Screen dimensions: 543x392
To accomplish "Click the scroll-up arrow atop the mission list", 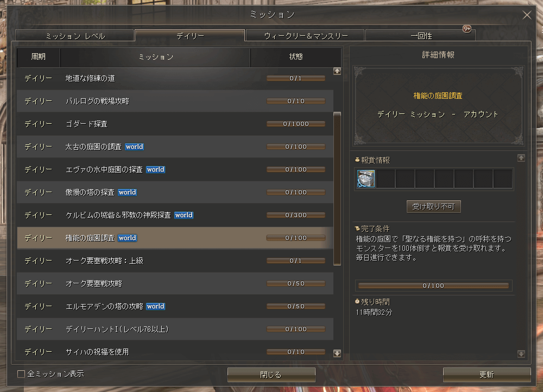I will [337, 71].
